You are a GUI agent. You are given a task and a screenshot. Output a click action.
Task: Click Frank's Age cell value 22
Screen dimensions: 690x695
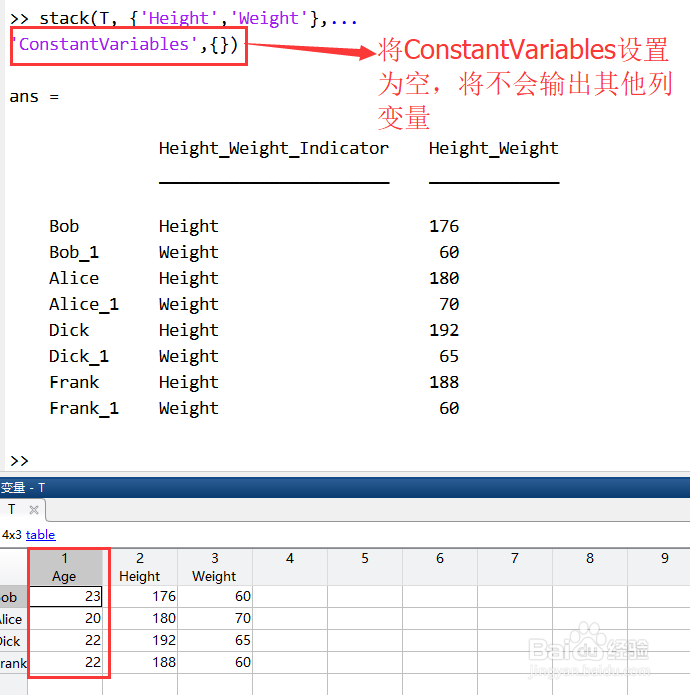(x=65, y=663)
